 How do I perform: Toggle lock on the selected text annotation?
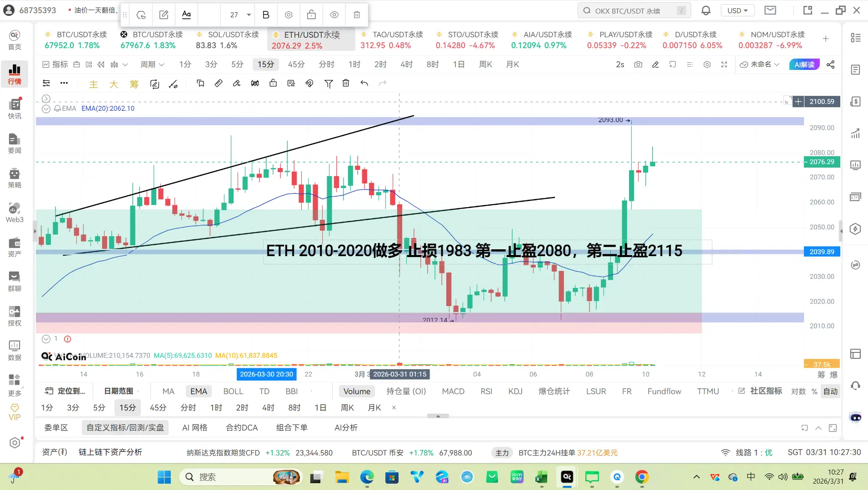[311, 15]
